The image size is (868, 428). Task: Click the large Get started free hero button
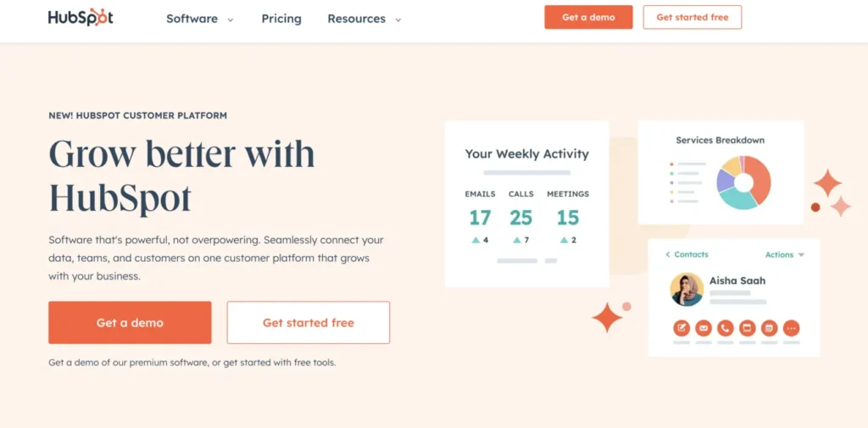pyautogui.click(x=309, y=323)
